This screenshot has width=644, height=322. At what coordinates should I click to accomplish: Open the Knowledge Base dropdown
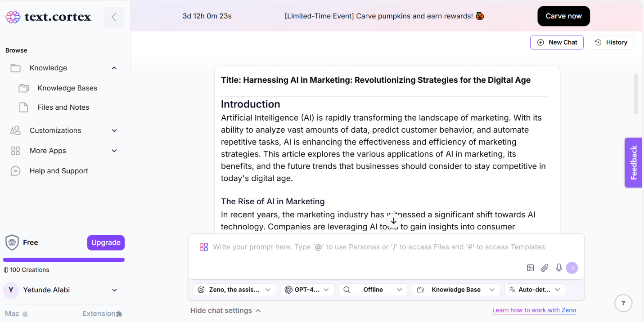click(456, 290)
